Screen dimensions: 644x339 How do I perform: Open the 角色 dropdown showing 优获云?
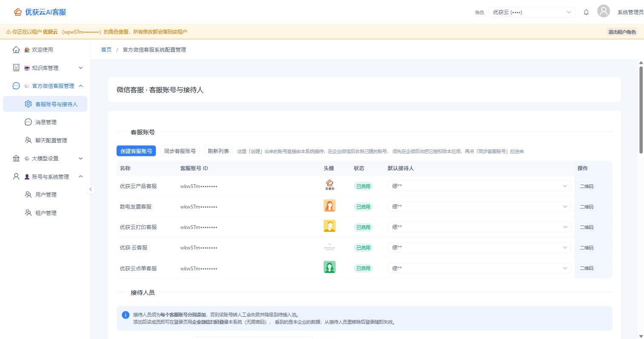[x=532, y=12]
